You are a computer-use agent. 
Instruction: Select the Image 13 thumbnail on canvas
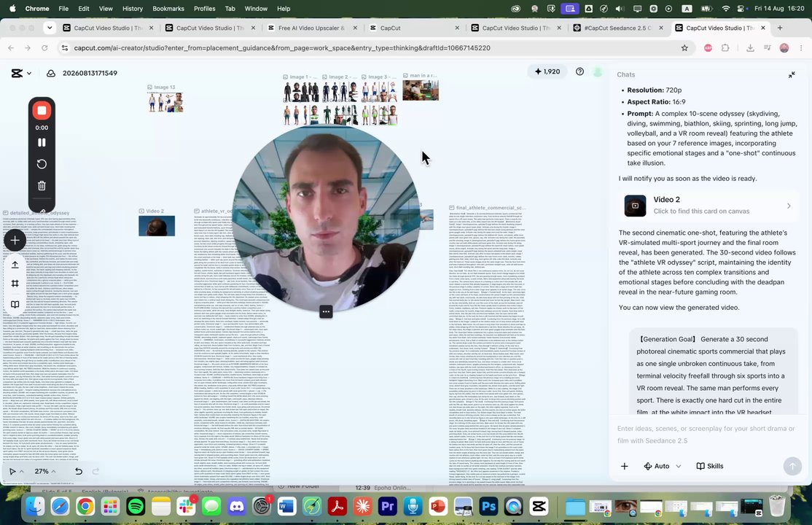tap(165, 102)
